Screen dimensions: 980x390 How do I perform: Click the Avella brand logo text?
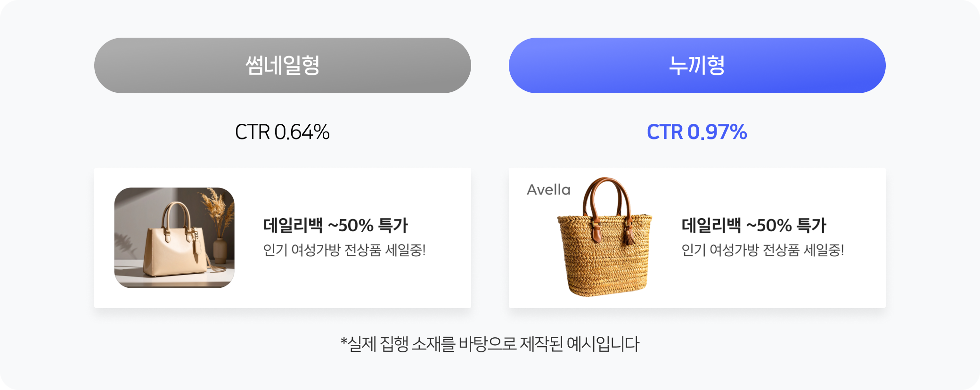(548, 190)
